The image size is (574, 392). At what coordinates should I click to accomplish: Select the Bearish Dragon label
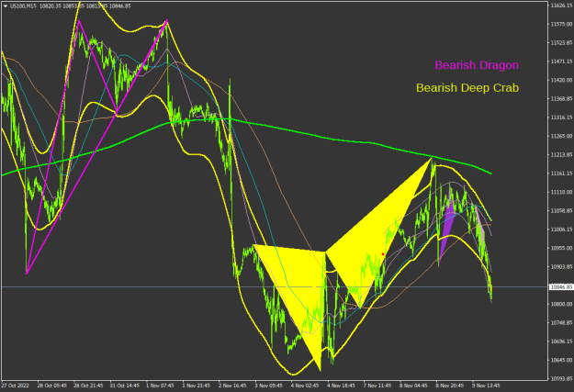point(477,65)
